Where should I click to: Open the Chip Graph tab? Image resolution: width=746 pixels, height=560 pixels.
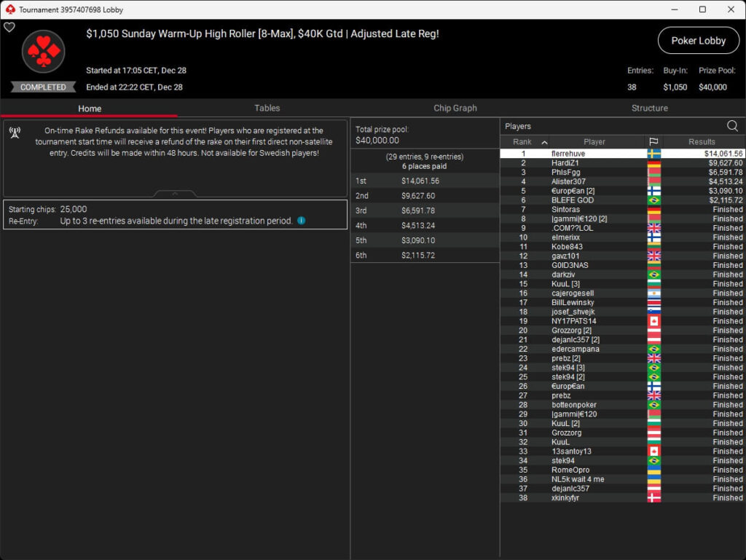(455, 108)
